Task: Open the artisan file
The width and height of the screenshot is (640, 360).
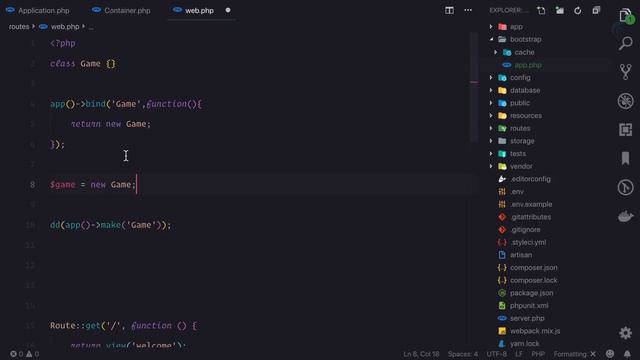Action: click(521, 255)
